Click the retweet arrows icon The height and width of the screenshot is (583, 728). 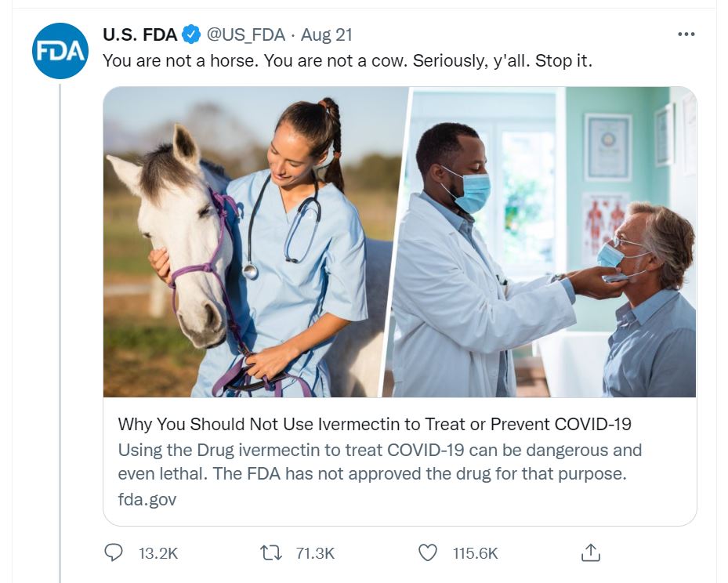click(270, 552)
